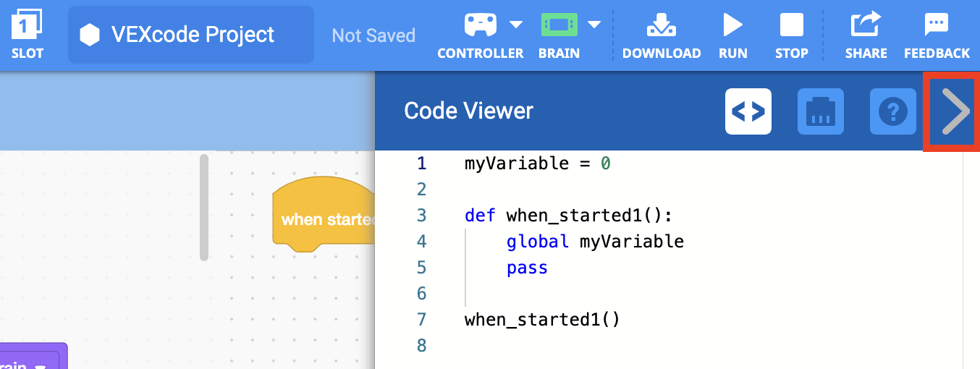Viewport: 980px width, 369px height.
Task: Collapse the Code Viewer panel with chevron
Action: pos(952,111)
